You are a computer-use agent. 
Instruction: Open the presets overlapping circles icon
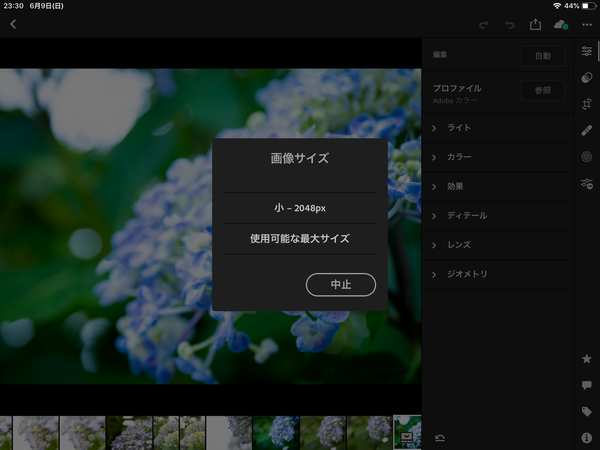pos(587,77)
